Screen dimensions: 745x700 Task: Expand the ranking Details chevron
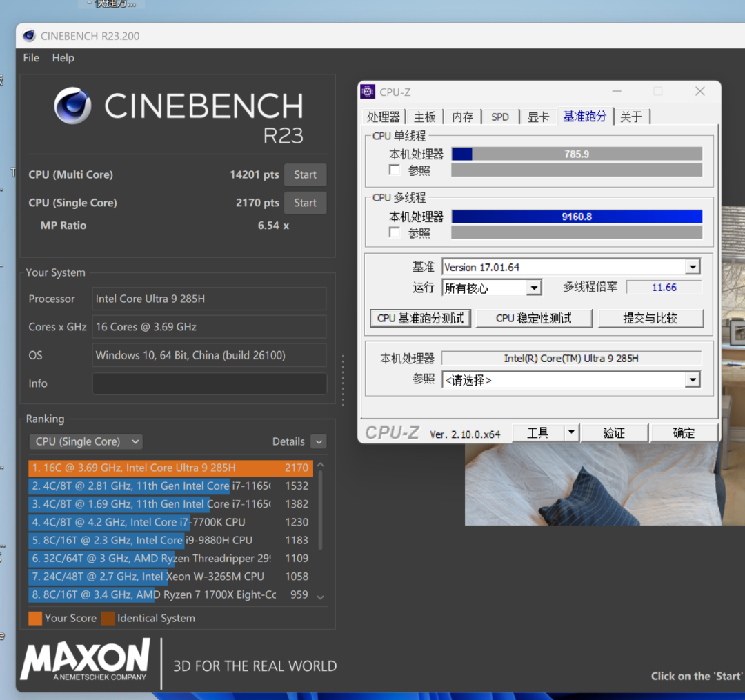(x=319, y=441)
